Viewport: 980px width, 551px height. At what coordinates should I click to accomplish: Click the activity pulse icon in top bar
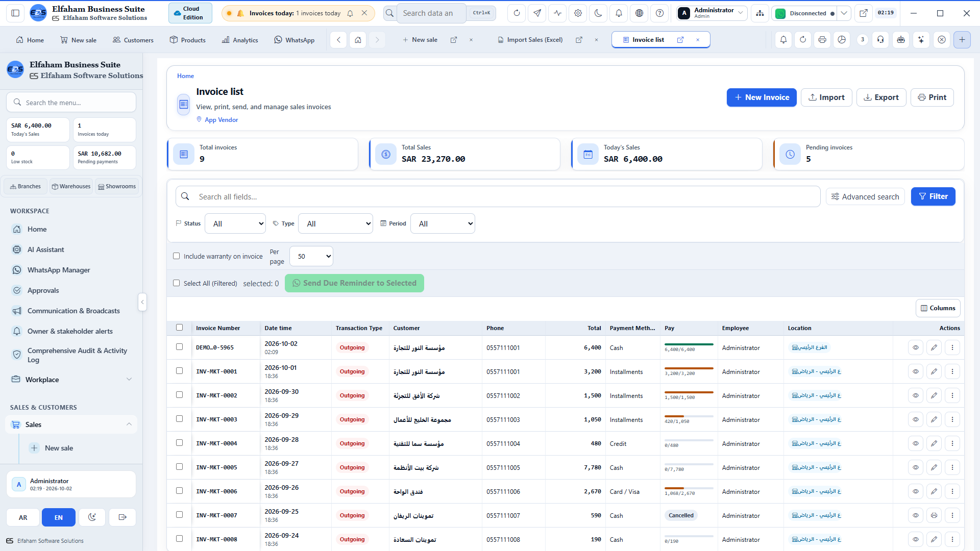pos(557,13)
